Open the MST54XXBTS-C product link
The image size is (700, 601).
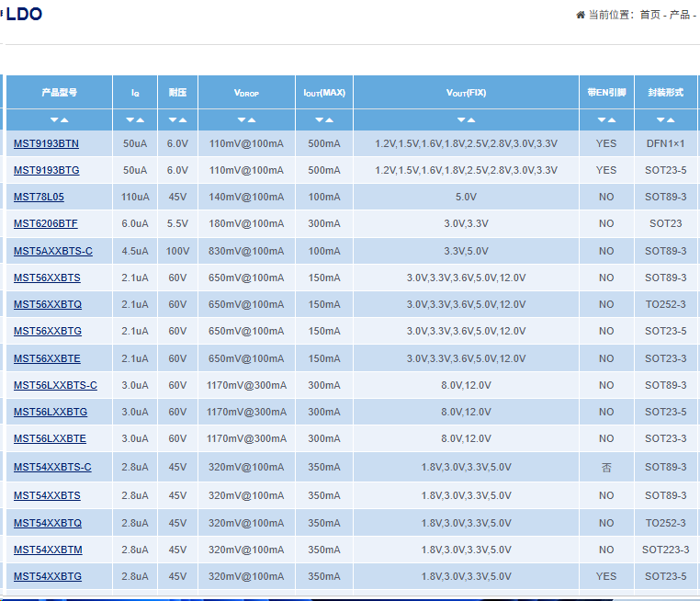click(52, 467)
